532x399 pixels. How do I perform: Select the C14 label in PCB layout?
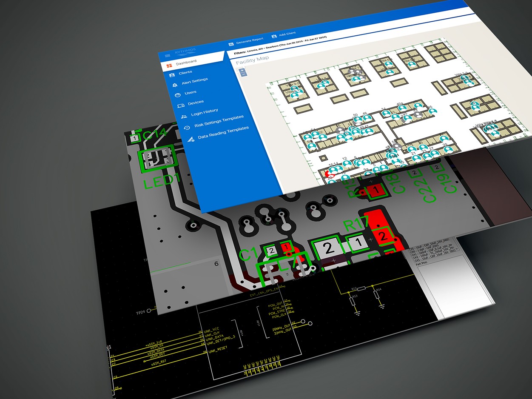click(155, 134)
